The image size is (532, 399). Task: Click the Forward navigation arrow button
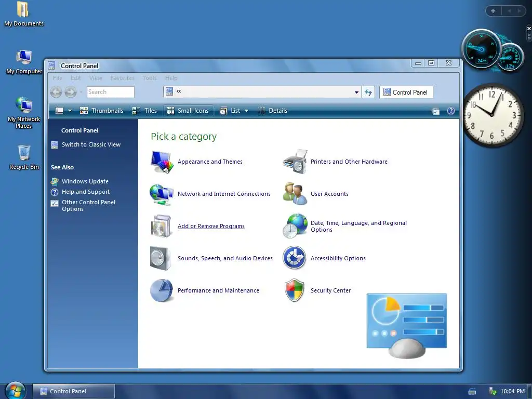[71, 92]
